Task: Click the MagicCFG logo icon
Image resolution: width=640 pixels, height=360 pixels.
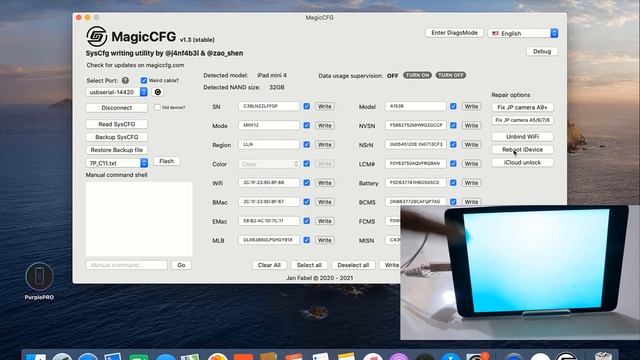Action: tap(96, 37)
